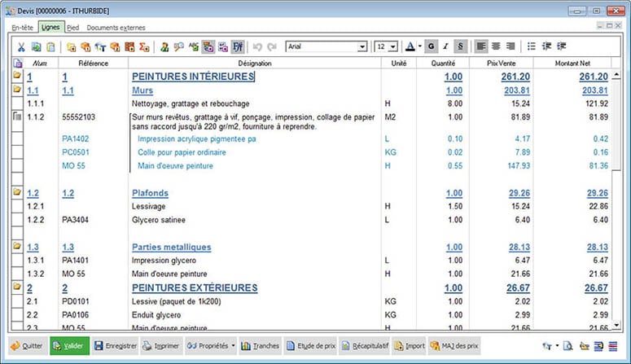Click the Sigma subtotal insert icon

144,47
